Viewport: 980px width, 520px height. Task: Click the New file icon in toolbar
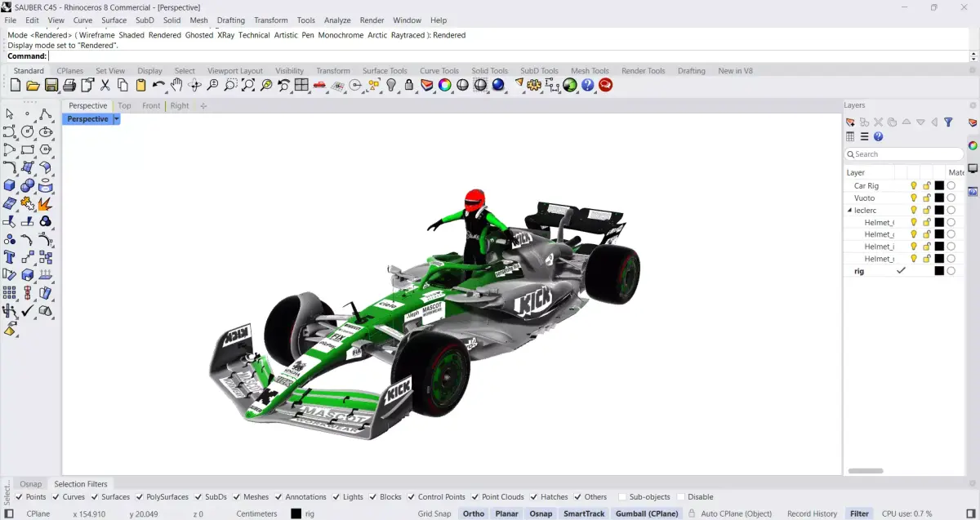pyautogui.click(x=16, y=85)
